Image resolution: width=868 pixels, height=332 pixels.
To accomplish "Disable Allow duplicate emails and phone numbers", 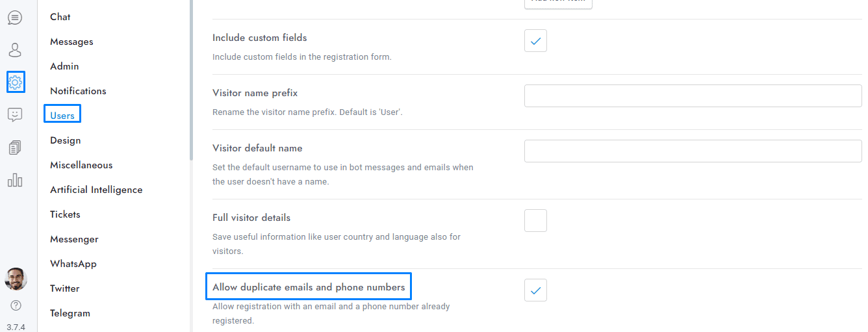I will point(535,290).
